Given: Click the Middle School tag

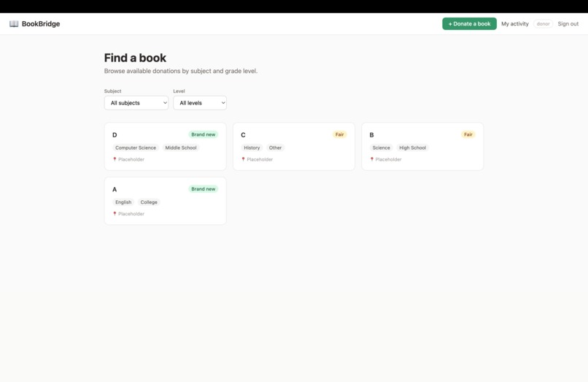Looking at the screenshot, I should click(181, 148).
